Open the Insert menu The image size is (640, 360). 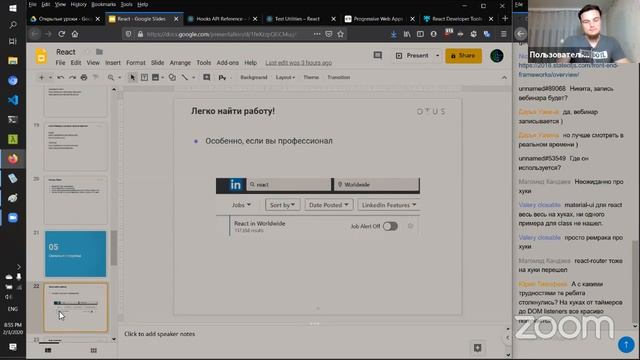pos(113,62)
